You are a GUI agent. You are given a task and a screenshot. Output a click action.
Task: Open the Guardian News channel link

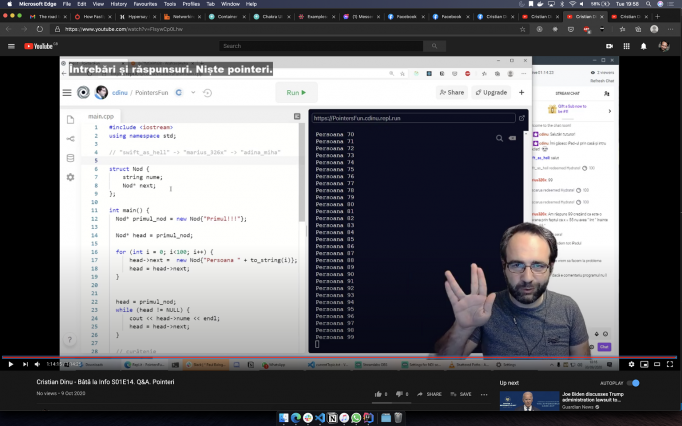tap(578, 407)
